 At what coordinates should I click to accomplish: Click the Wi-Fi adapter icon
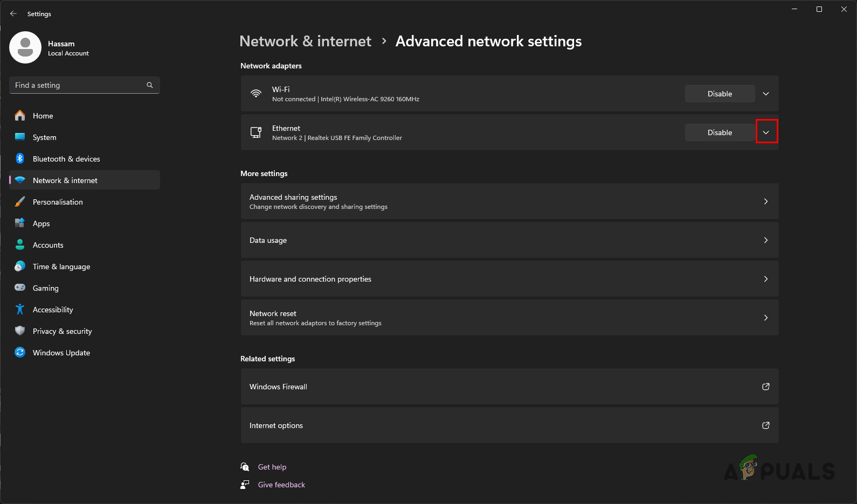click(256, 93)
